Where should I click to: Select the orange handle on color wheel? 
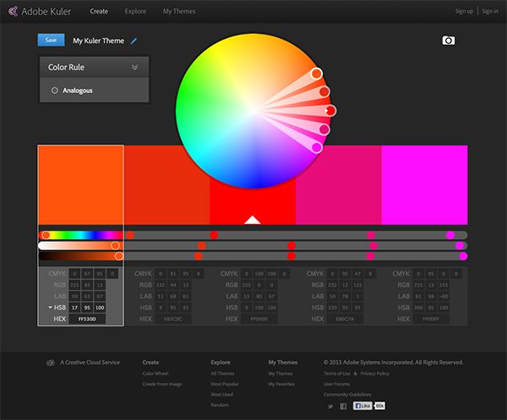tap(317, 74)
